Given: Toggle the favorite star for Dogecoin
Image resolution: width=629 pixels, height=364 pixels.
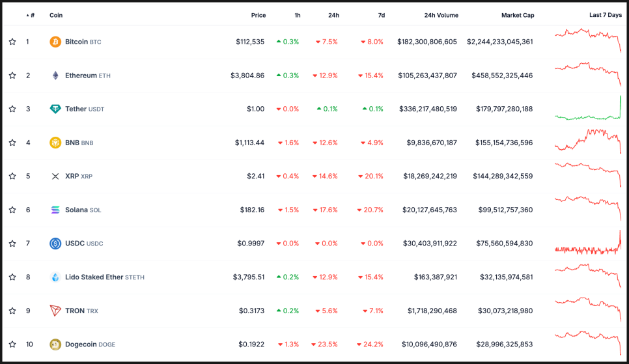Looking at the screenshot, I should (x=12, y=344).
